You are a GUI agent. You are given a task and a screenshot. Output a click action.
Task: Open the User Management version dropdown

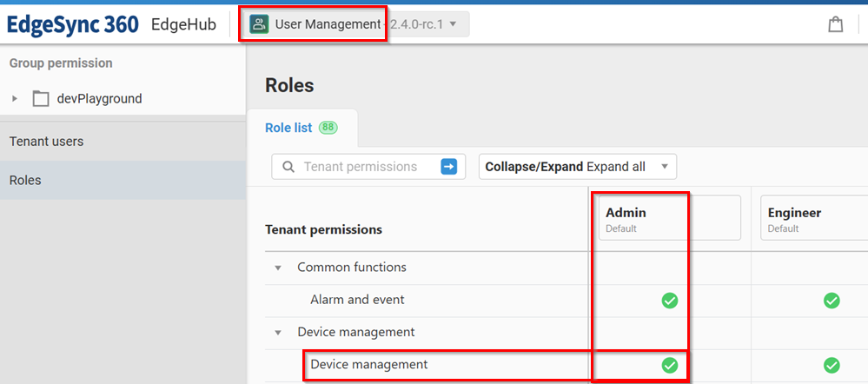tap(453, 24)
